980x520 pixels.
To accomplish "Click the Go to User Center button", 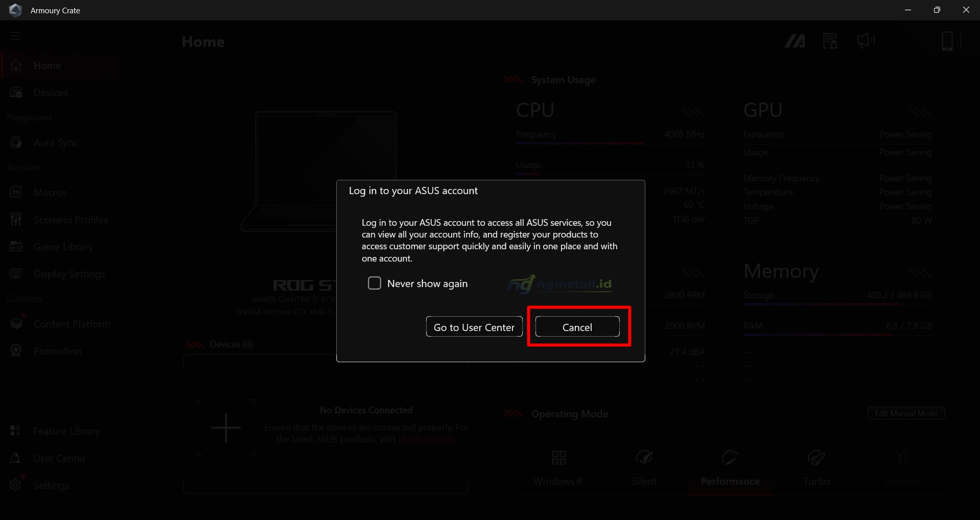I will tap(474, 327).
